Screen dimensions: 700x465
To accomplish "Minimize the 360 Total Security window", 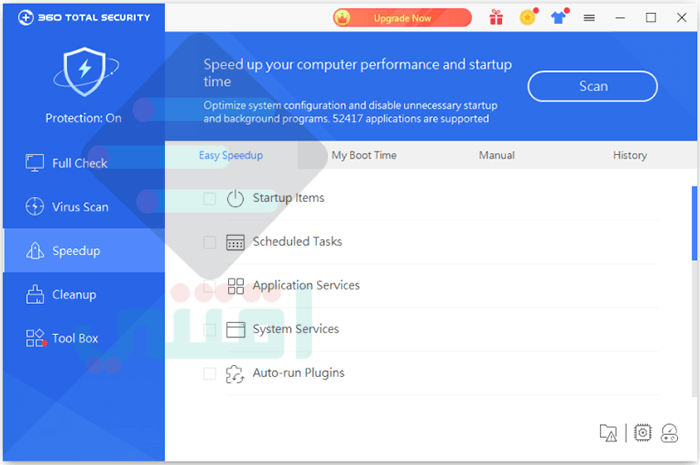I will (x=620, y=18).
